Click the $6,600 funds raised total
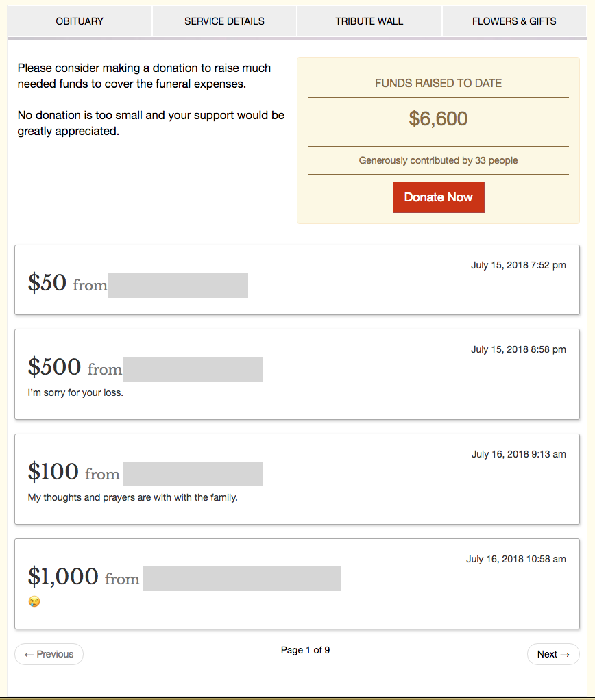 [438, 119]
